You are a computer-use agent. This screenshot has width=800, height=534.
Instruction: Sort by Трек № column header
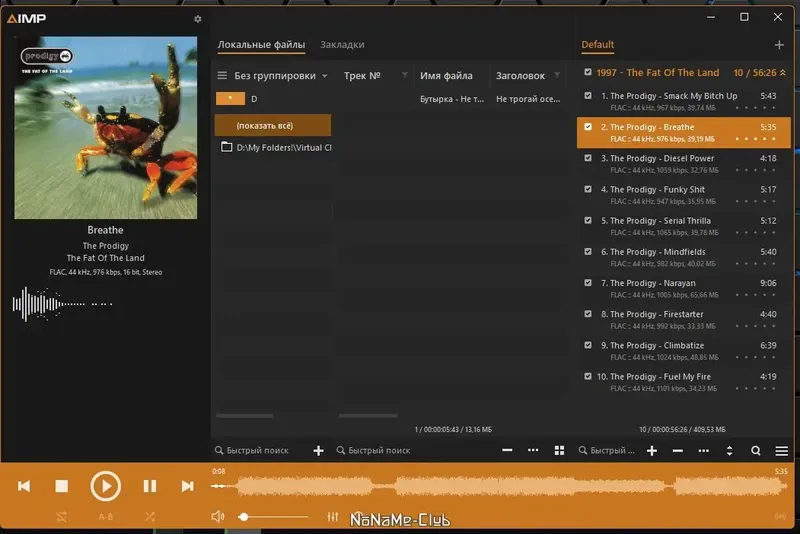[362, 75]
